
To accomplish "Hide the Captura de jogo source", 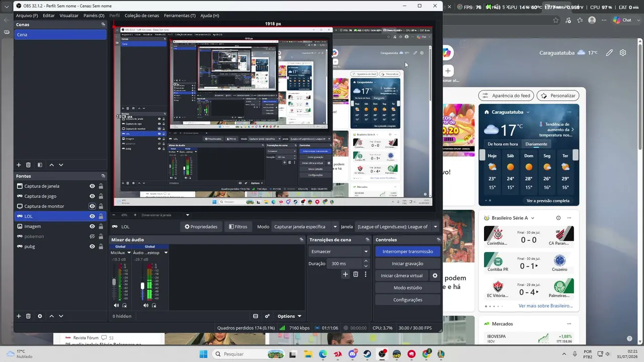I will tap(92, 196).
